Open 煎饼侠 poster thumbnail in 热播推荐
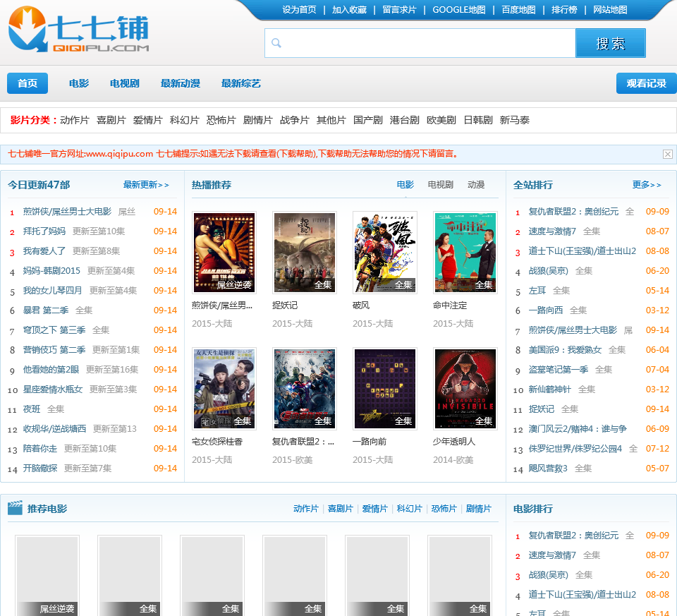The width and height of the screenshot is (677, 616). coord(224,253)
